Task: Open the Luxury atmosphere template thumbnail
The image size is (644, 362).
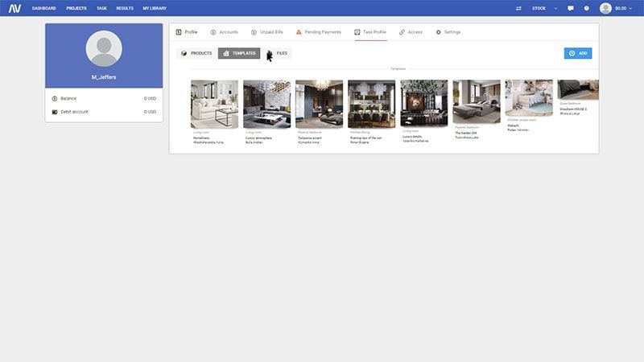Action: click(x=267, y=105)
